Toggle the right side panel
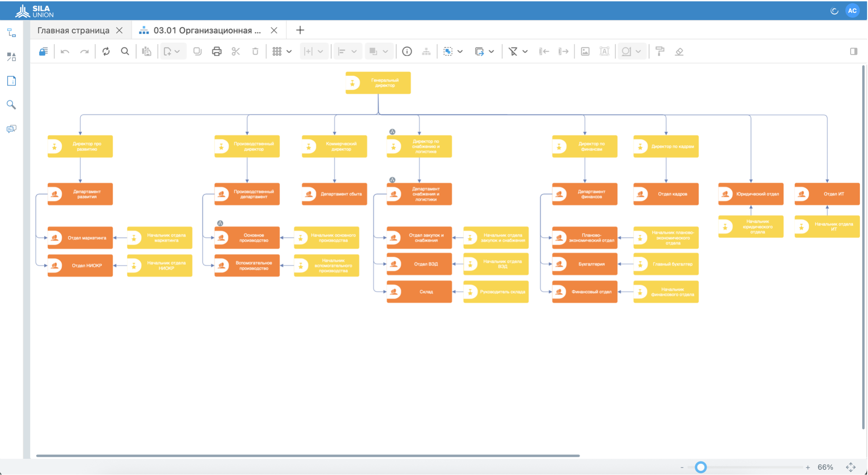This screenshot has width=868, height=475. click(x=853, y=51)
